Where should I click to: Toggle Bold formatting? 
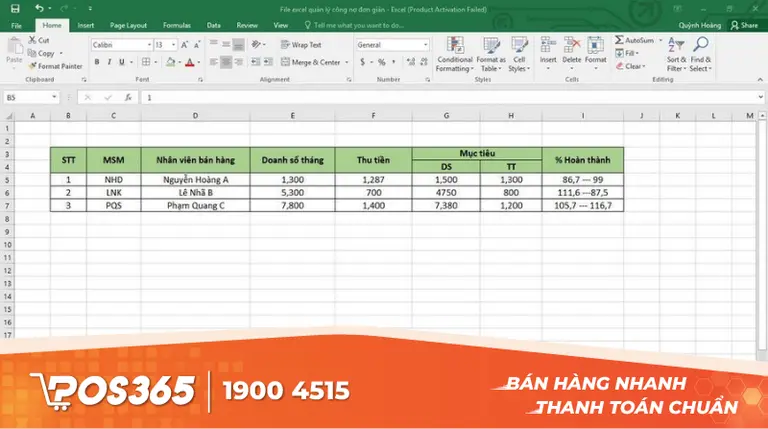[x=97, y=62]
